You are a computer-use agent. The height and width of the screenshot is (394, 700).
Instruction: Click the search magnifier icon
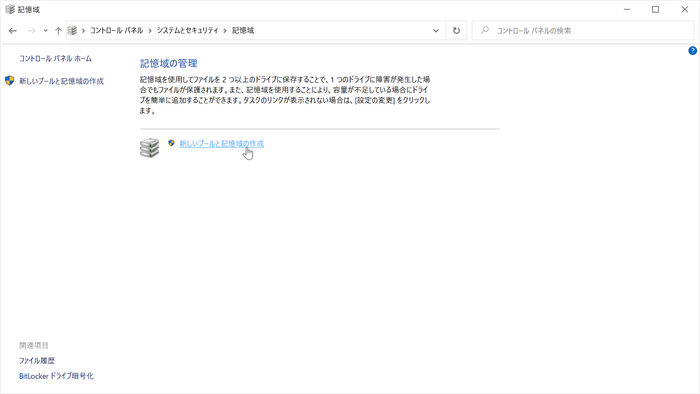(485, 30)
